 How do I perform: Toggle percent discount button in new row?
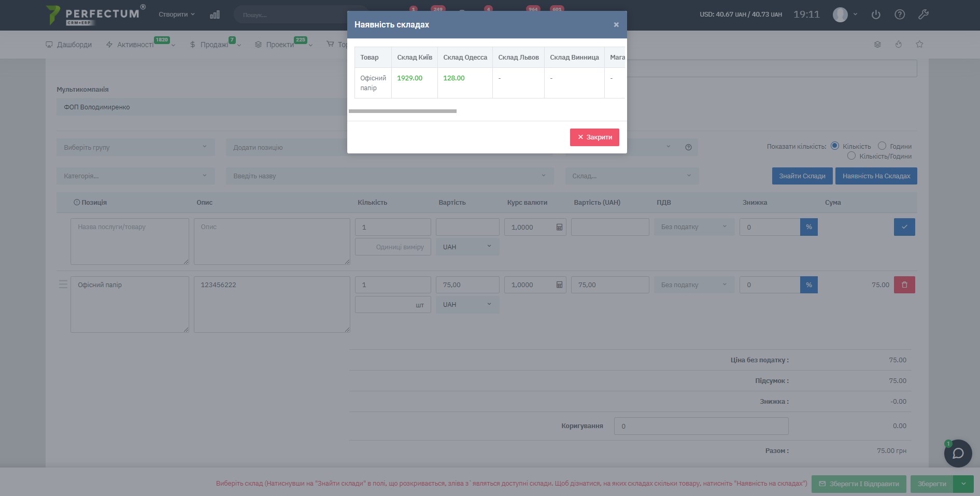coord(809,227)
